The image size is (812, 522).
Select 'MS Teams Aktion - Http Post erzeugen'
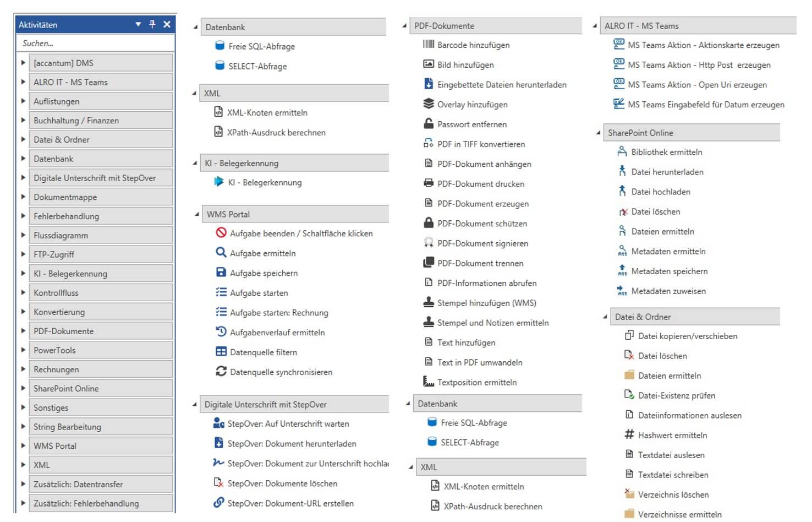click(x=699, y=64)
